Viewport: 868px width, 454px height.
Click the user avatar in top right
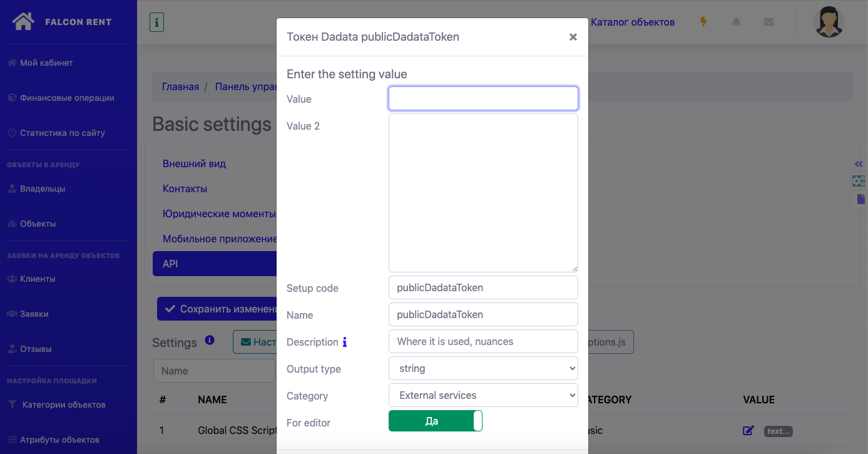tap(829, 22)
